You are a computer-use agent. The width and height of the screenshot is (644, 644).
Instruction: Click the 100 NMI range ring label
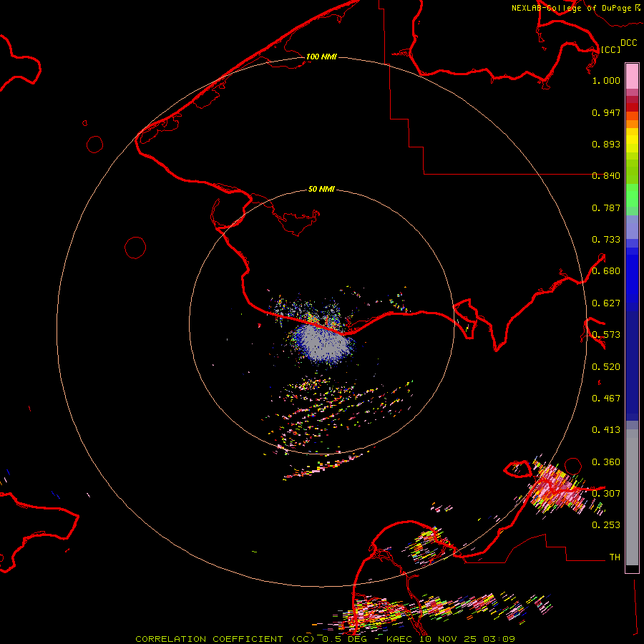pos(321,57)
